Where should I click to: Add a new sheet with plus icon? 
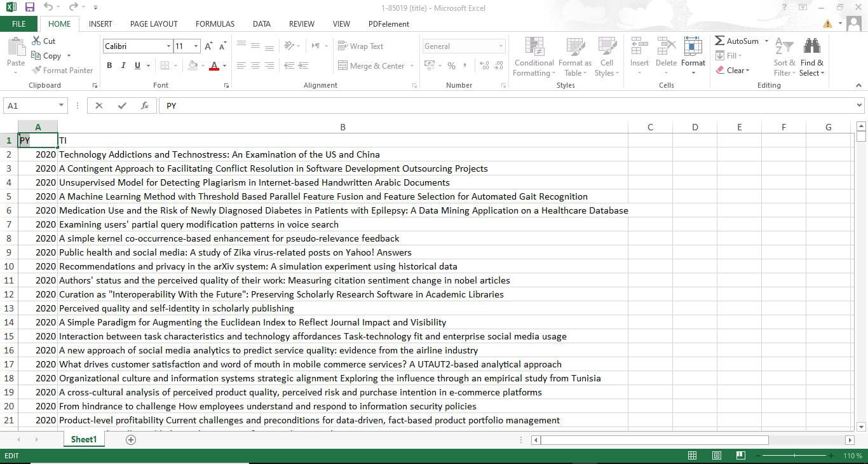[131, 440]
